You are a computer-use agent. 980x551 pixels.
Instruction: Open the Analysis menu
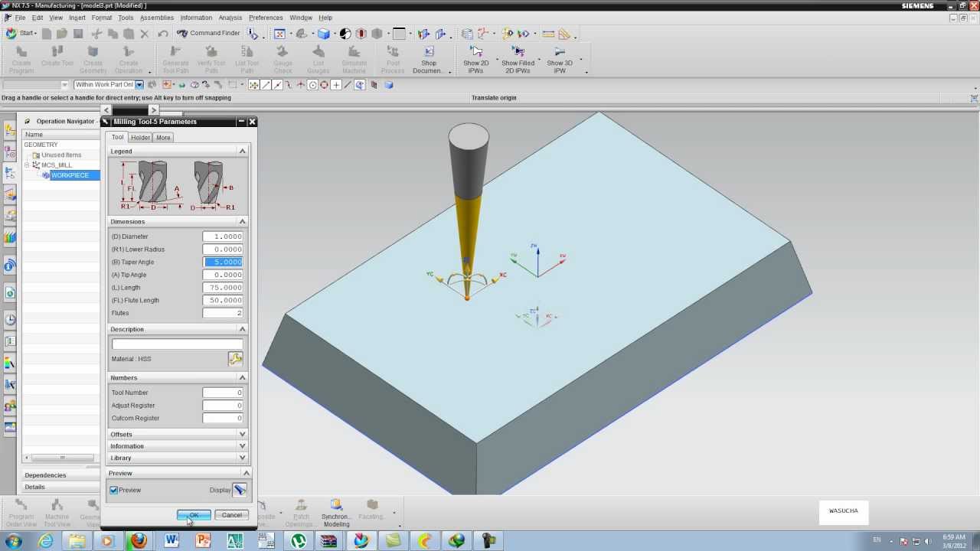230,18
